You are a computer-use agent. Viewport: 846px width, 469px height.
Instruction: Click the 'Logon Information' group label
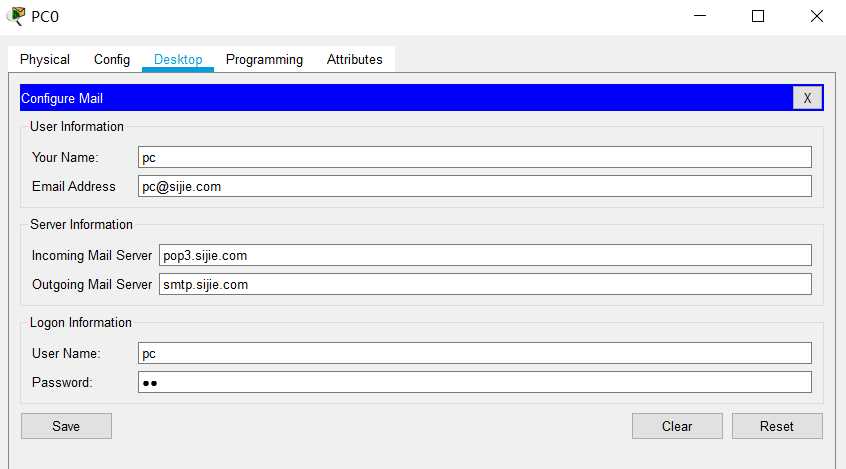tap(81, 323)
